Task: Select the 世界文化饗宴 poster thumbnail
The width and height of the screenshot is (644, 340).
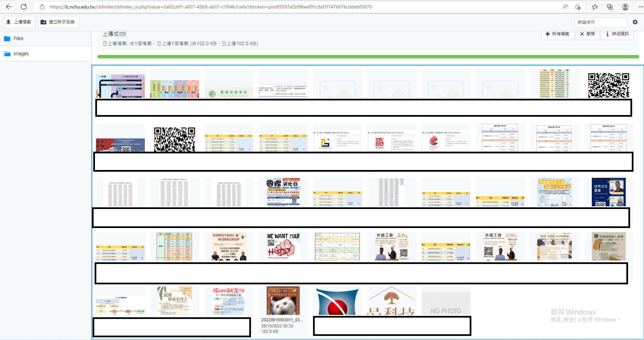Action: (609, 192)
